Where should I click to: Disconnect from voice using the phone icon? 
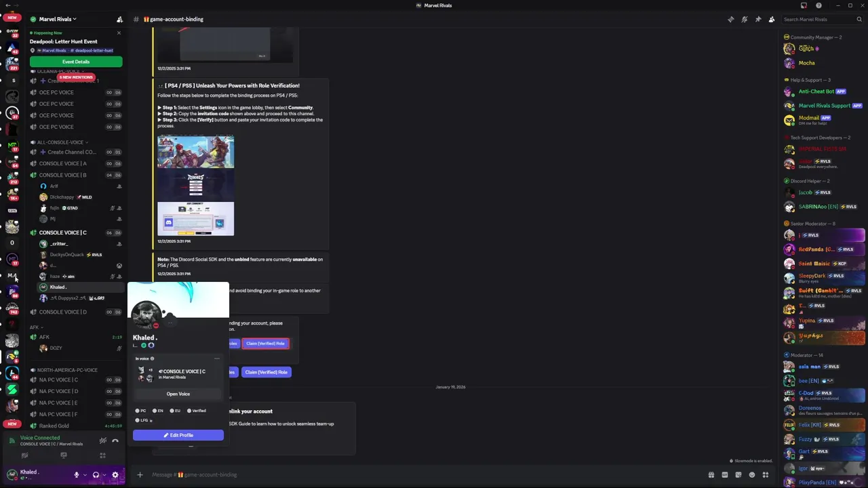click(x=115, y=441)
